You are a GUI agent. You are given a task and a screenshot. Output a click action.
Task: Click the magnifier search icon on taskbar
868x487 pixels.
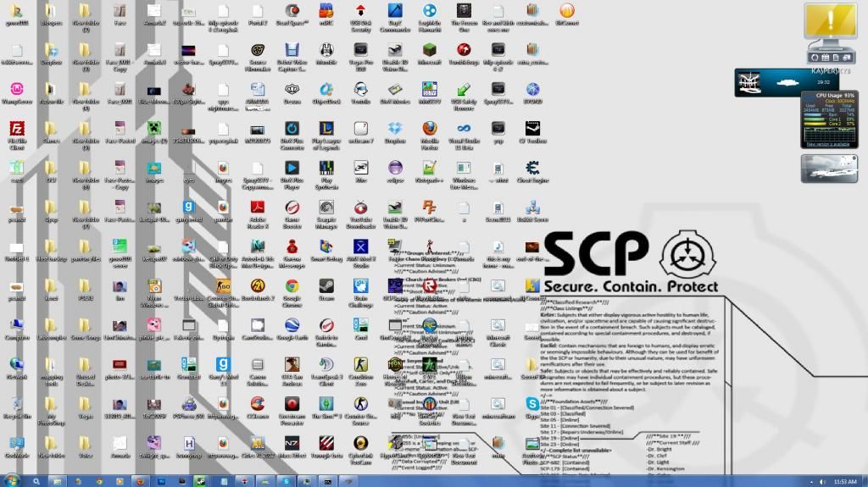[x=36, y=481]
